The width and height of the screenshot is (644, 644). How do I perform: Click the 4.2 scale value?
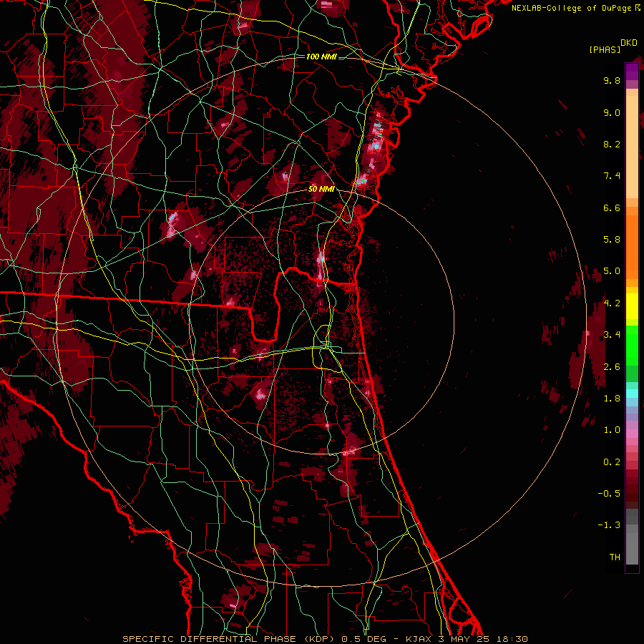[612, 303]
